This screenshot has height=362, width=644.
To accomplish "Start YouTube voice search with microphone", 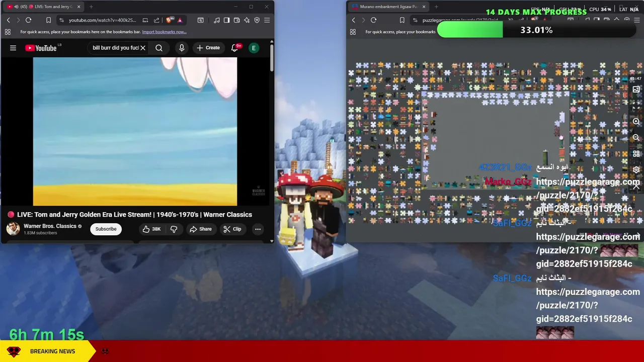I will tap(182, 48).
